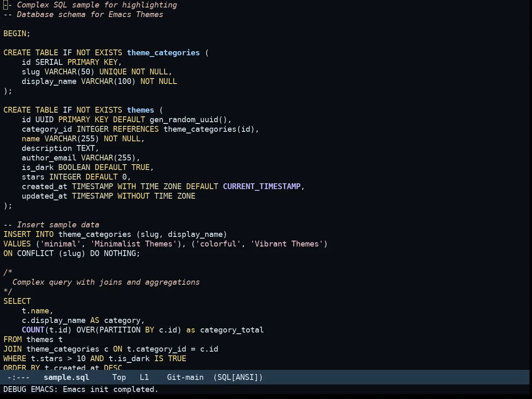
Task: Click the COUNT function keyword
Action: (33, 330)
